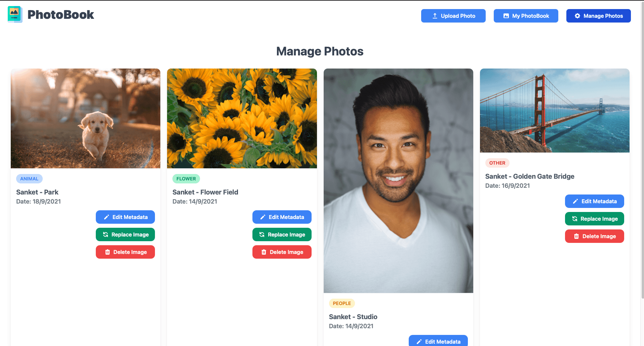Open the Upload Photo page
Screen dimensions: 644x346
click(453, 16)
